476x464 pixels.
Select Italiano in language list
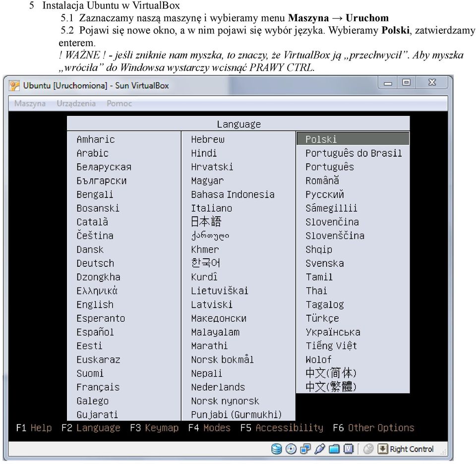click(212, 208)
